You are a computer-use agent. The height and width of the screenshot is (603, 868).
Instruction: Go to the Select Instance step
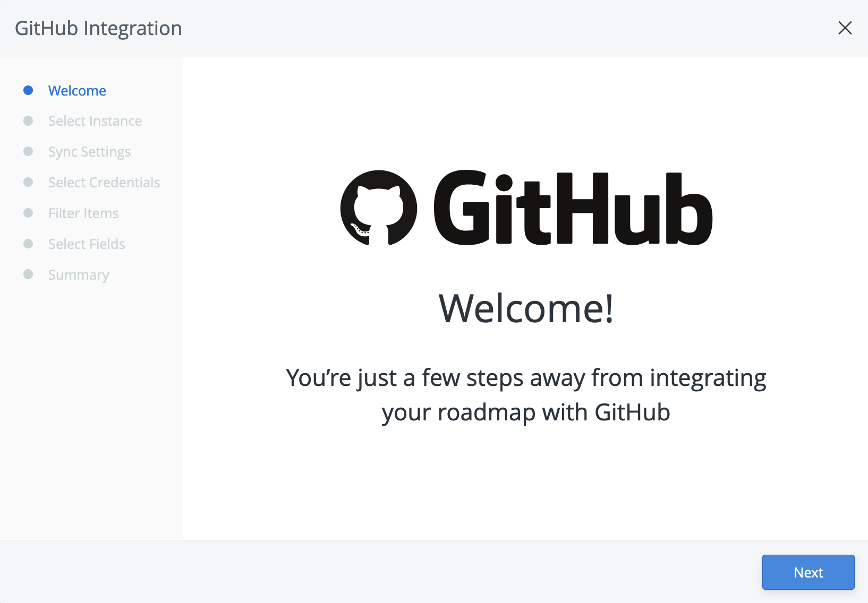point(95,121)
